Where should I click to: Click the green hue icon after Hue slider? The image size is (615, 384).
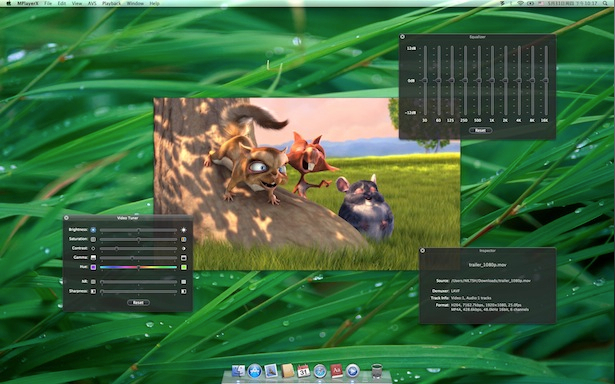tap(183, 268)
